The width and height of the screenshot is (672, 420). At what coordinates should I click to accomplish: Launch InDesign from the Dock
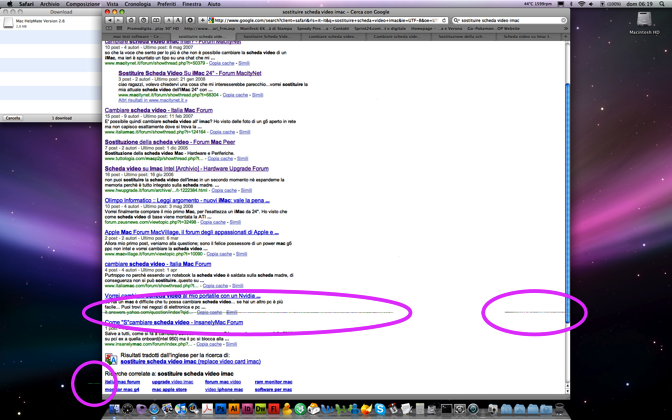[x=247, y=409]
